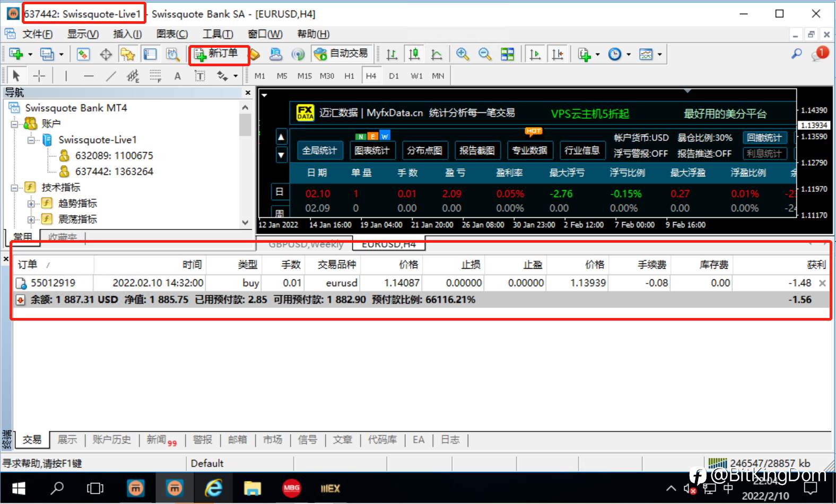Toggle chart auto scroll
Screen dimensions: 836x504
[x=535, y=54]
